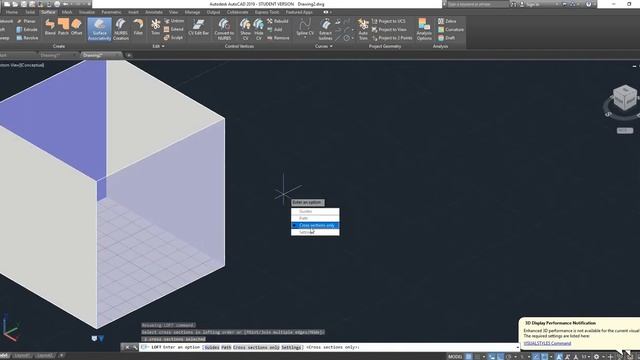Click Remove control vertices
Screen dimensions: 640x360
tap(278, 38)
